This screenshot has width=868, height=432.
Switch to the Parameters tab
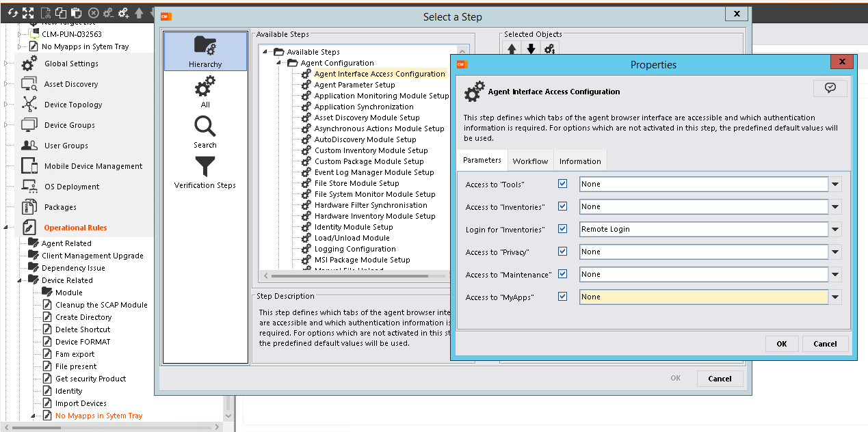click(x=482, y=161)
